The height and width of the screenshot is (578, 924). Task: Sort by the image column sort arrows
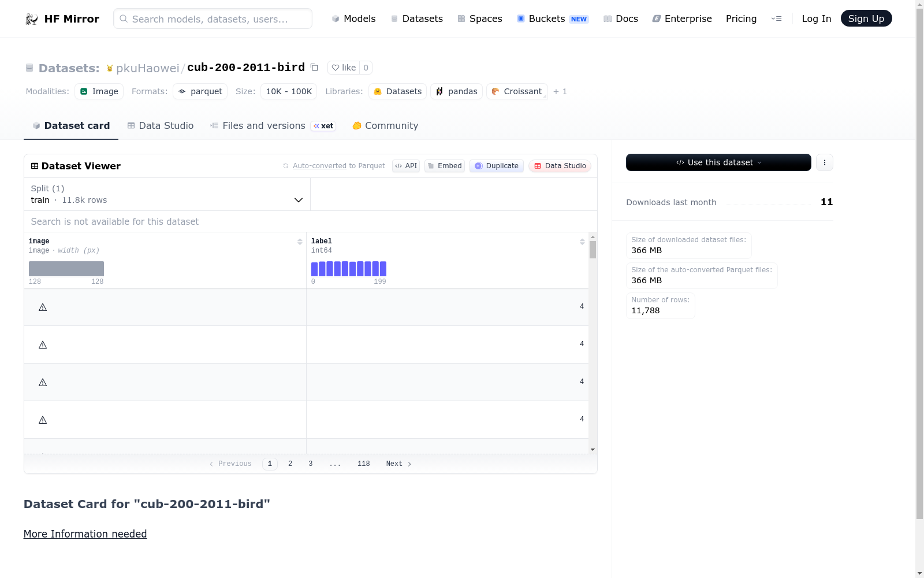(300, 242)
